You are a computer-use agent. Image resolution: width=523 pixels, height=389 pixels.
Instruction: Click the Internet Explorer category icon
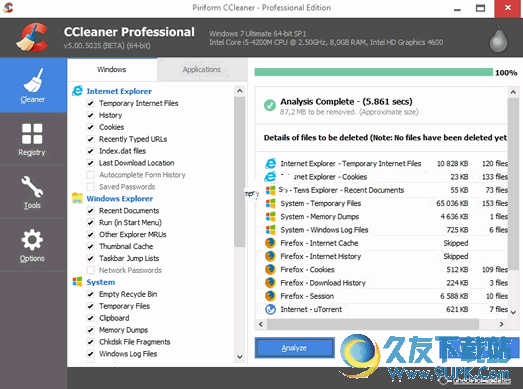click(x=77, y=91)
